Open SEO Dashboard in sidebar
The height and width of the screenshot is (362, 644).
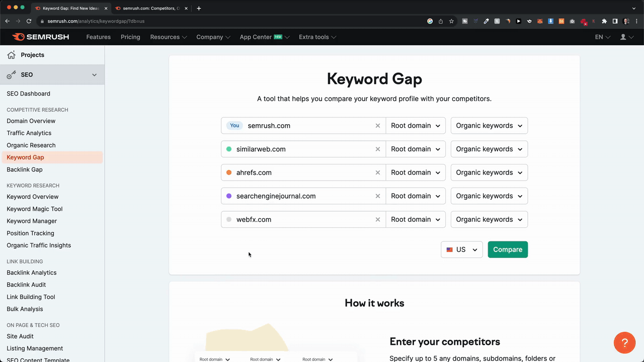(x=28, y=94)
